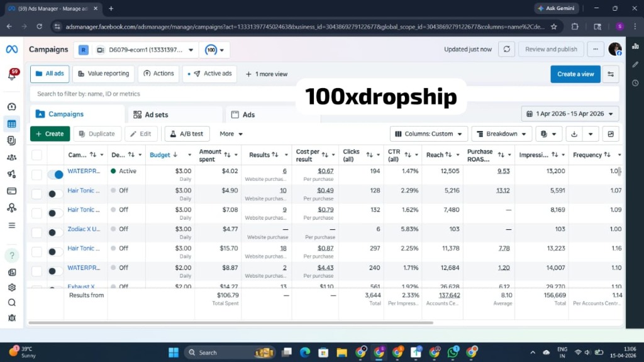Open the Frequency column dropdown arrow

tap(619, 155)
